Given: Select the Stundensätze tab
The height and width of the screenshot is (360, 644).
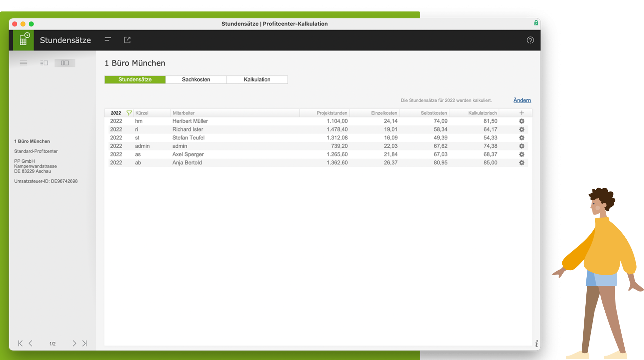Looking at the screenshot, I should point(135,80).
